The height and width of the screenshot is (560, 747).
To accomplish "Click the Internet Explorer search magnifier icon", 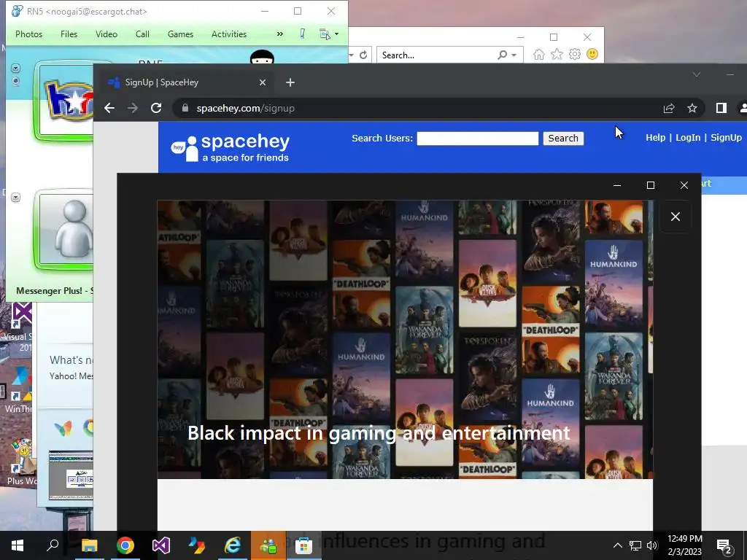I will pyautogui.click(x=502, y=55).
